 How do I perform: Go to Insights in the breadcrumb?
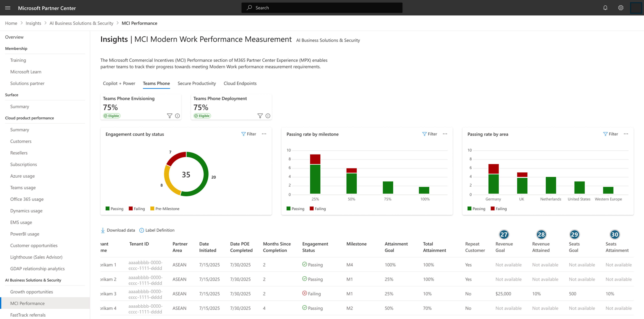click(33, 23)
